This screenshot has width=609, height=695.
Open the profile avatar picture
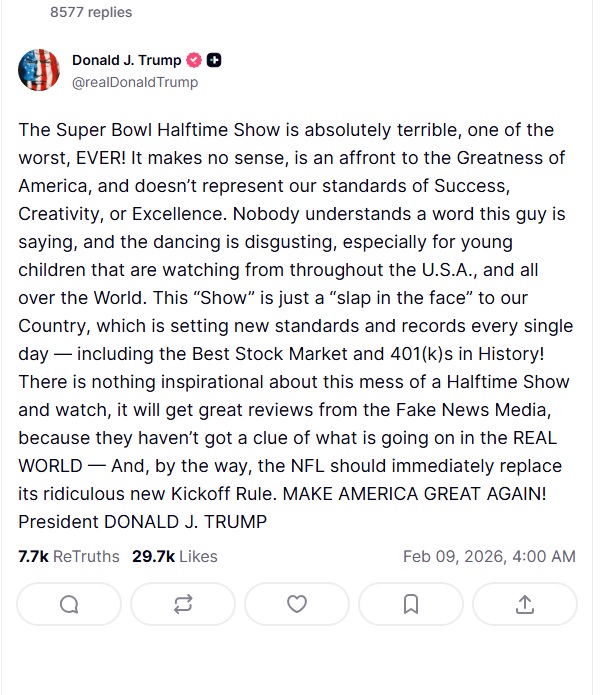(39, 71)
